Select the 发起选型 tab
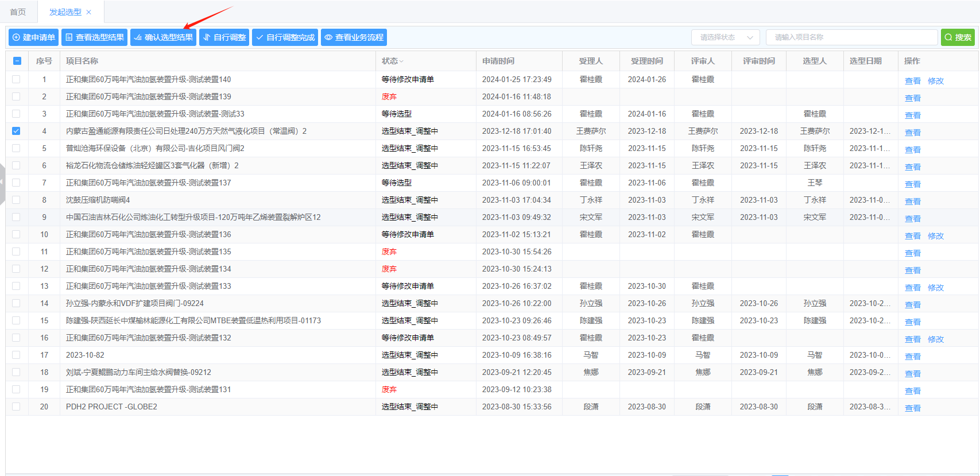Viewport: 980px width, 476px height. [x=65, y=12]
